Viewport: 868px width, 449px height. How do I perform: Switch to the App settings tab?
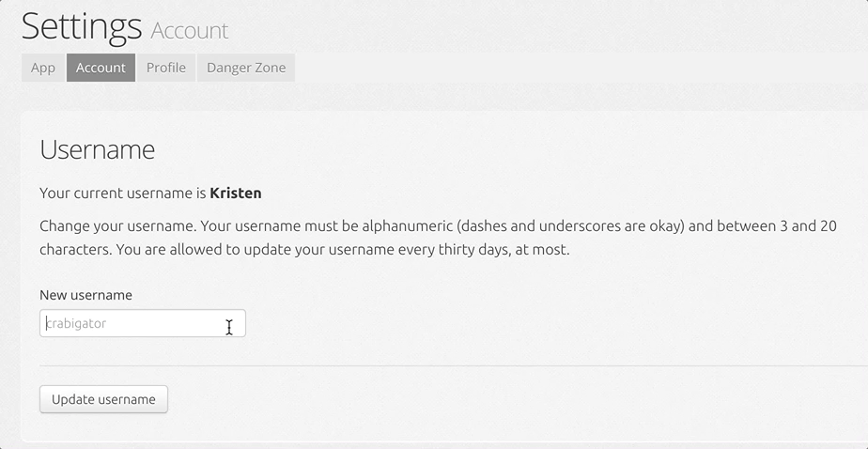(x=43, y=68)
